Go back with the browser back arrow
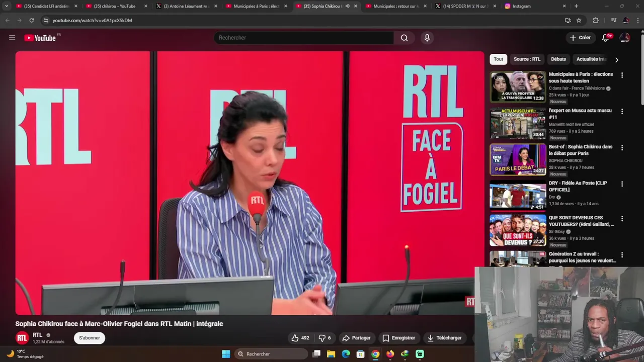 7,20
